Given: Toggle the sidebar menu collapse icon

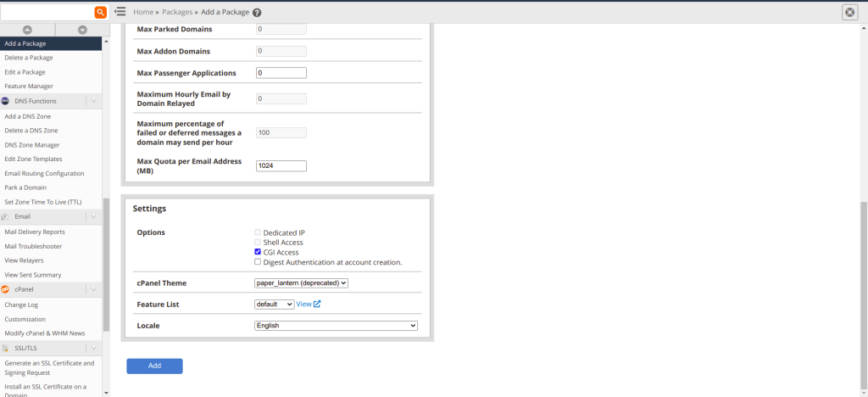Looking at the screenshot, I should click(120, 12).
